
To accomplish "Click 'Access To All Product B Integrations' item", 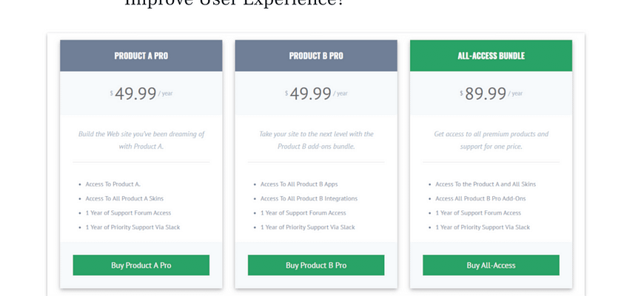I will click(x=309, y=199).
